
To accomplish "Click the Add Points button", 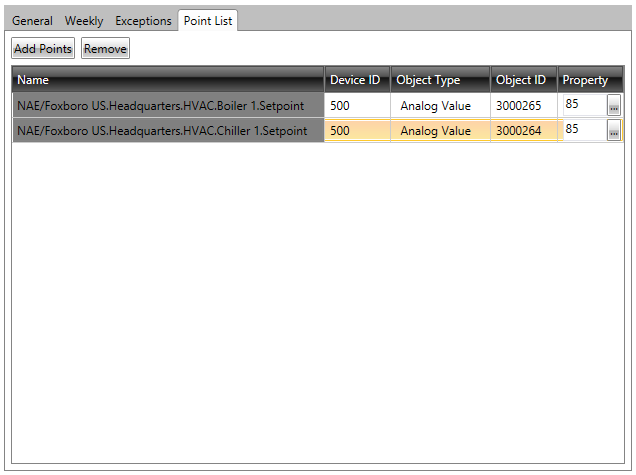I will pyautogui.click(x=43, y=49).
